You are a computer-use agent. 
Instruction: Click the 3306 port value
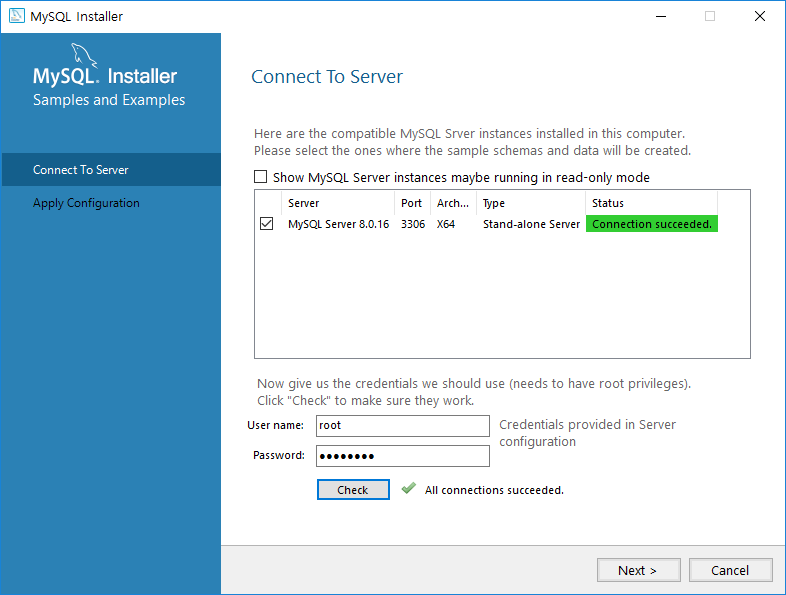click(413, 224)
